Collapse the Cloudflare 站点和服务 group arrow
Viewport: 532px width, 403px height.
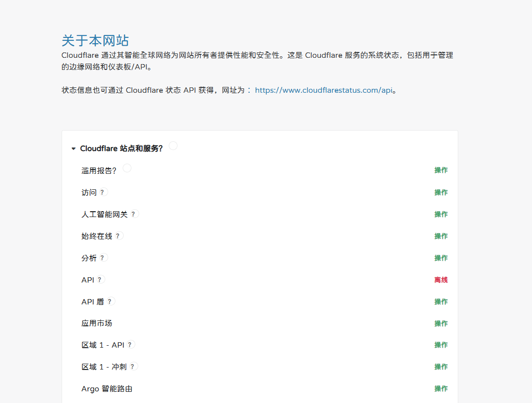(x=74, y=149)
